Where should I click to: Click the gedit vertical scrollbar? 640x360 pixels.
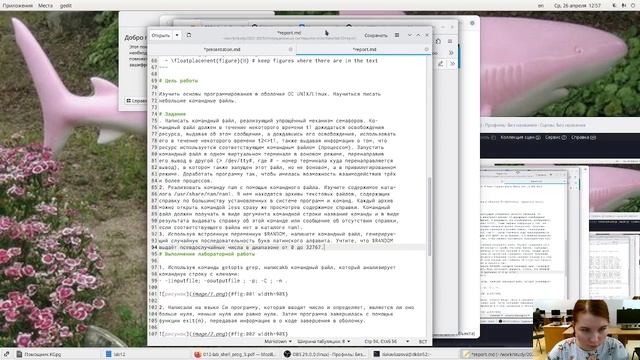pos(429,216)
